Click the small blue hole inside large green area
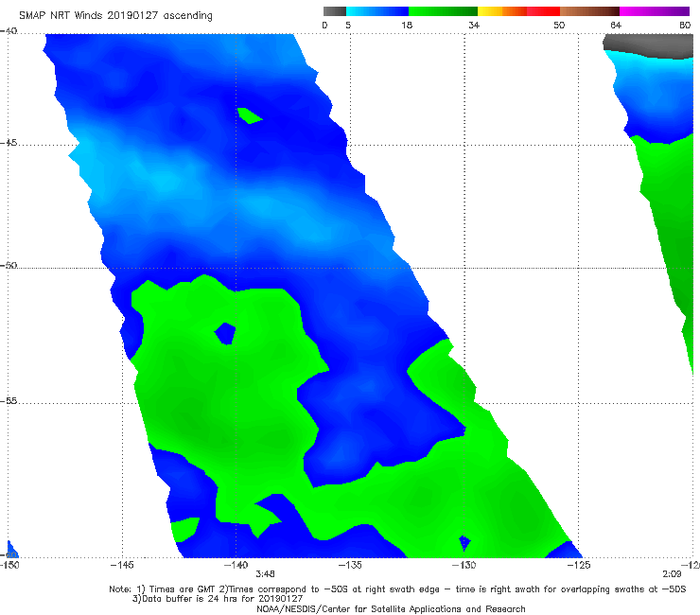 (225, 334)
